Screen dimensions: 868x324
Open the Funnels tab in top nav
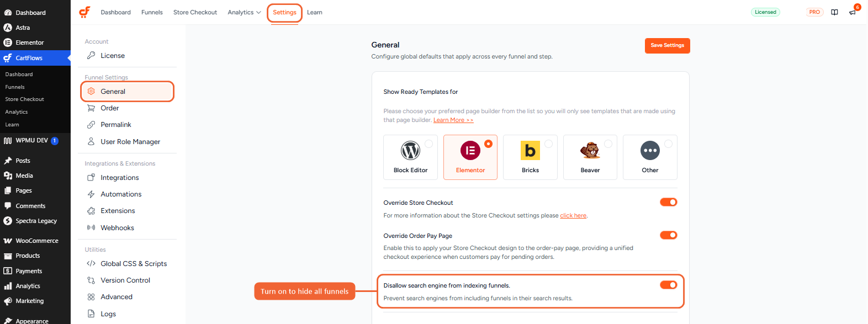152,12
